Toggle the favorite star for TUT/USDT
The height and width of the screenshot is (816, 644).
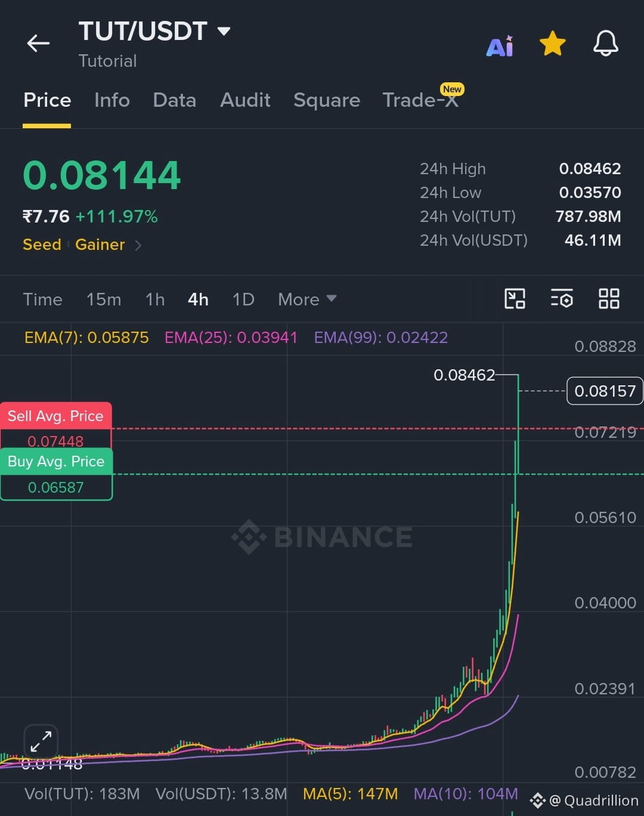click(552, 44)
